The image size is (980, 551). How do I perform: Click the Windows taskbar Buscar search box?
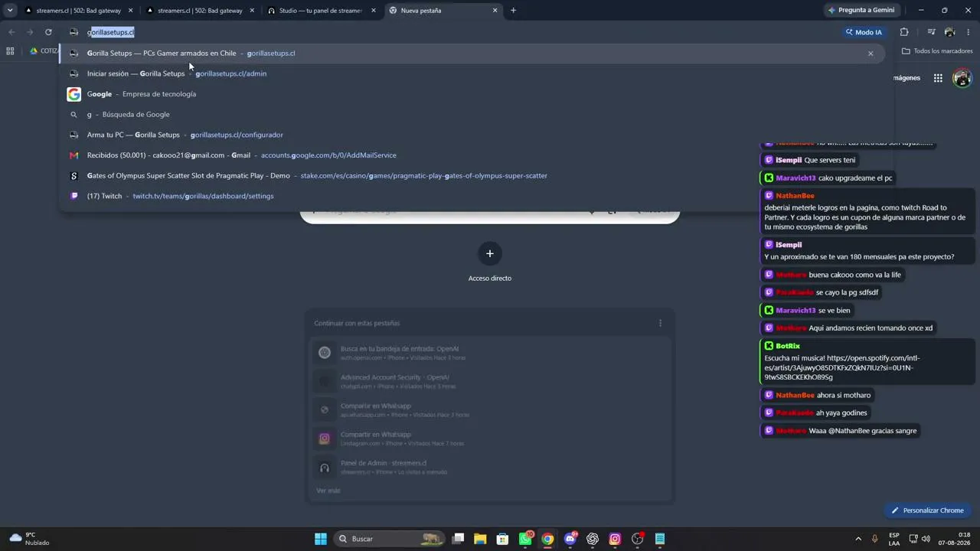pyautogui.click(x=390, y=539)
